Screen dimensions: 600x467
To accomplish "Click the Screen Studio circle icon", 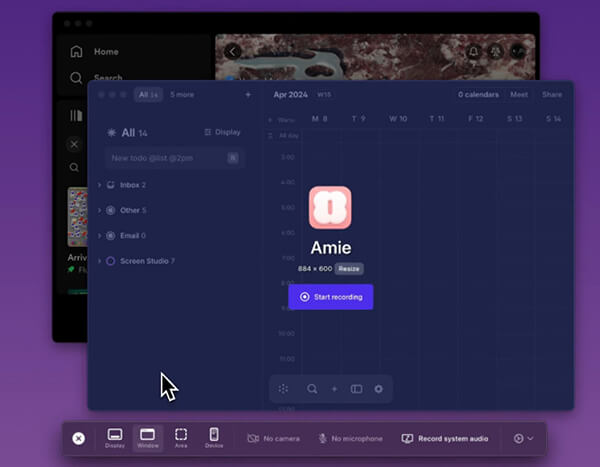I will [111, 261].
